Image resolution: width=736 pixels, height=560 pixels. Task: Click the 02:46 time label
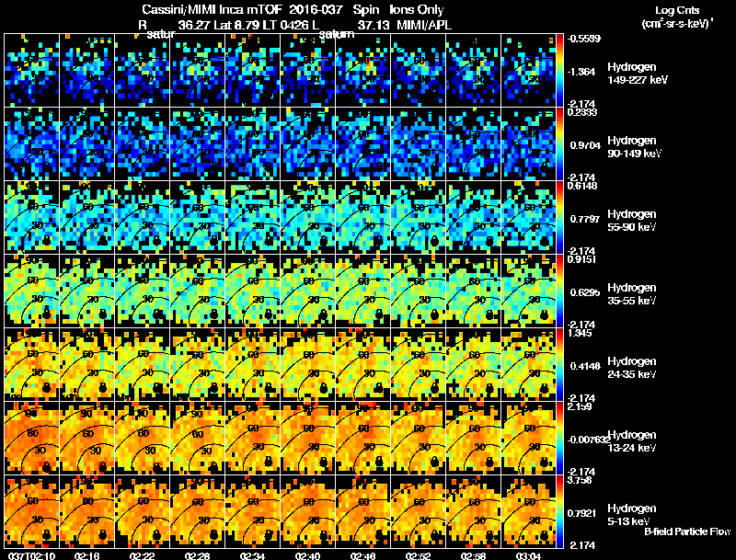[x=362, y=556]
